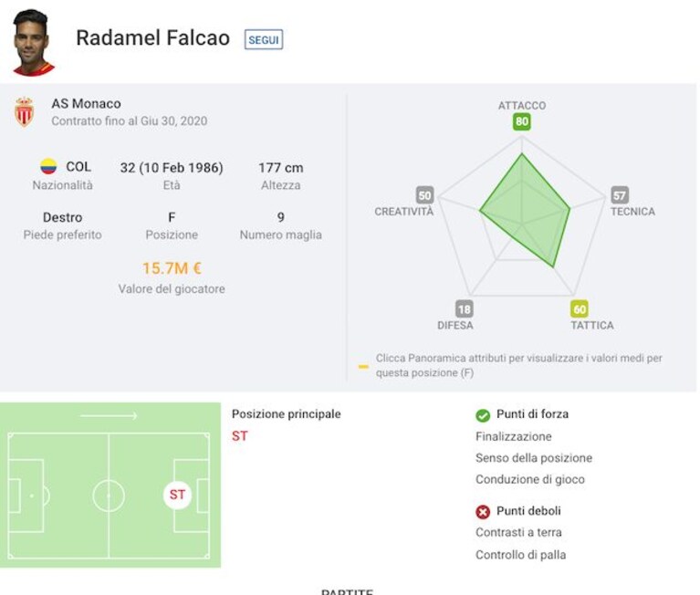Click the yellow average-values legend marker

coord(363,367)
